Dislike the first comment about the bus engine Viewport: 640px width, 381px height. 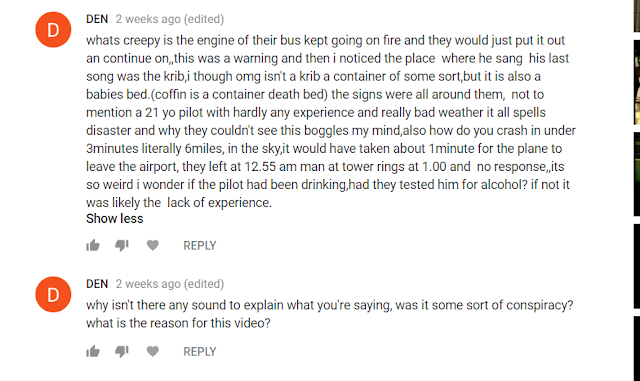[x=122, y=245]
